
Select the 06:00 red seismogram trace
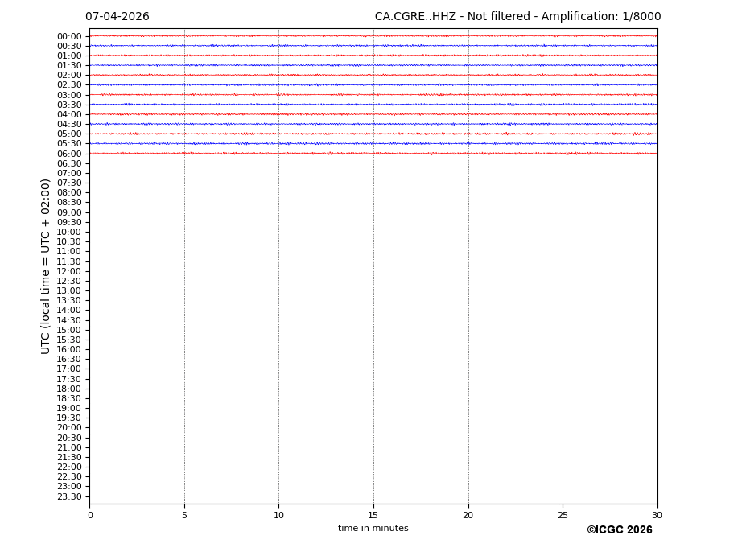tap(373, 153)
